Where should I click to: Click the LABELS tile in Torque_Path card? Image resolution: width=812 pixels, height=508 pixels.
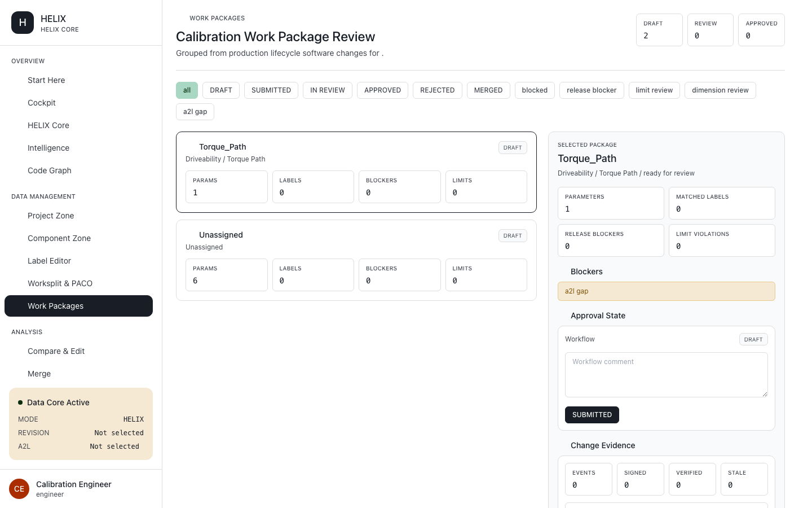click(313, 187)
